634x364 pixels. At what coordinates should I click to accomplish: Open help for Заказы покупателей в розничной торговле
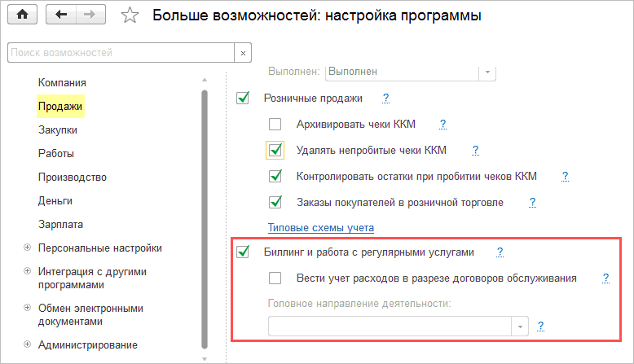(x=532, y=202)
